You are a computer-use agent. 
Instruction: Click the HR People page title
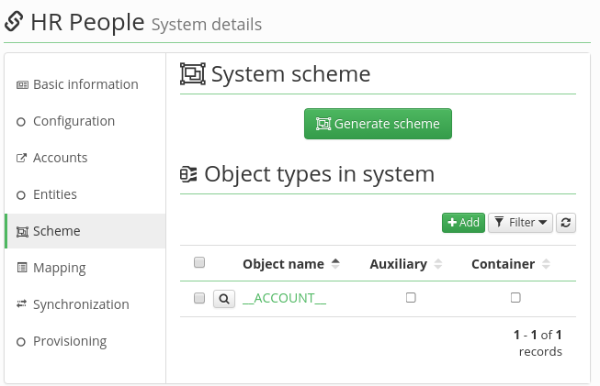coord(88,22)
